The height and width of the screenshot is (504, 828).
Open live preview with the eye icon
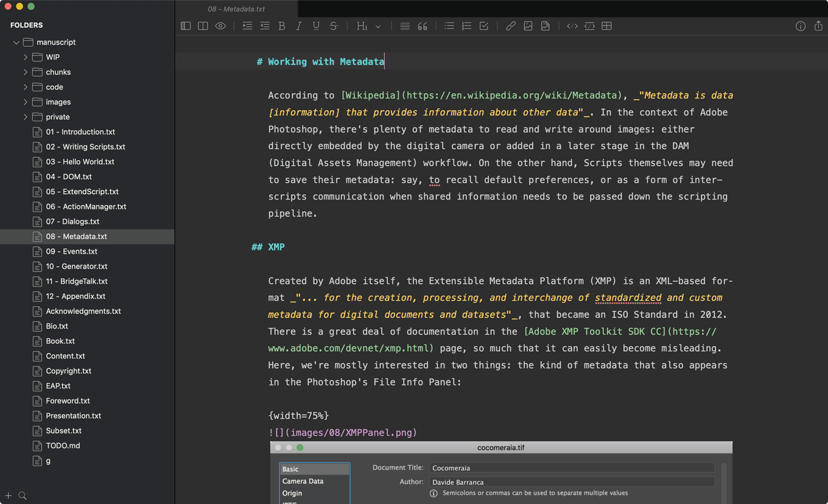pos(220,26)
